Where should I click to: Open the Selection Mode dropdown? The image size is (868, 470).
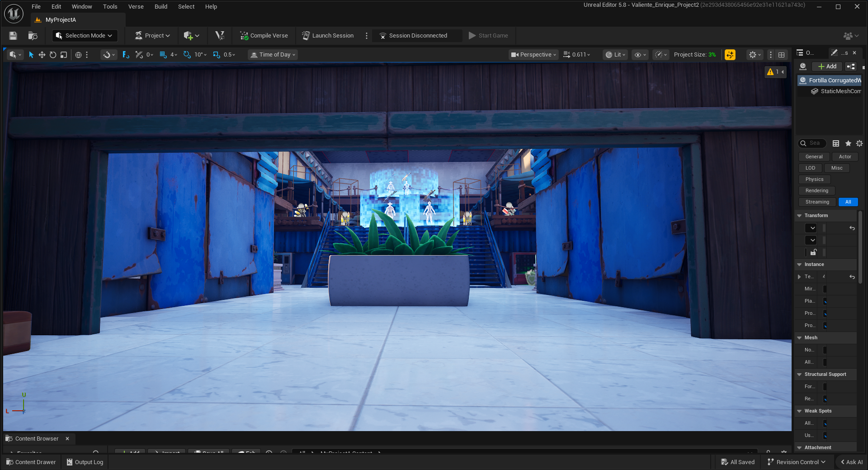[x=85, y=36]
